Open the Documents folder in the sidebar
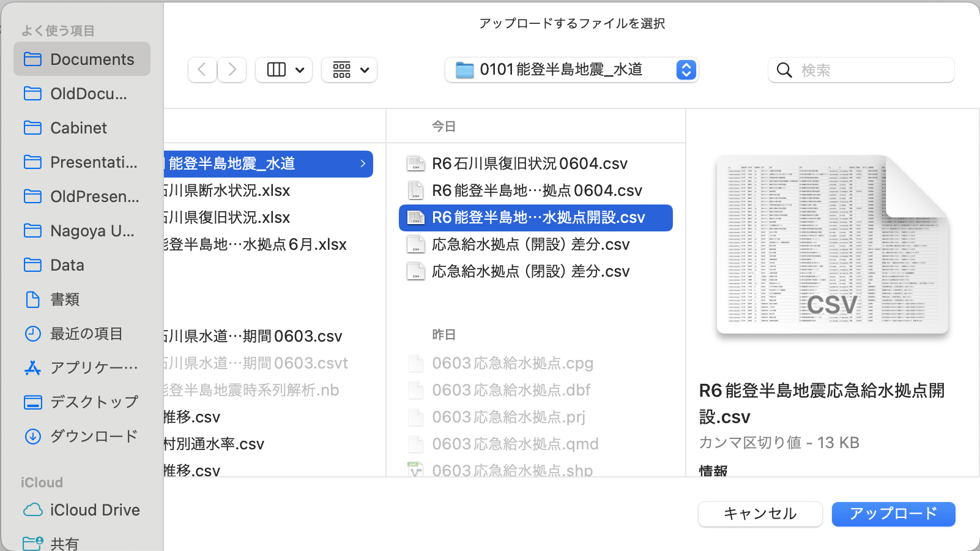This screenshot has width=980, height=551. click(x=91, y=59)
